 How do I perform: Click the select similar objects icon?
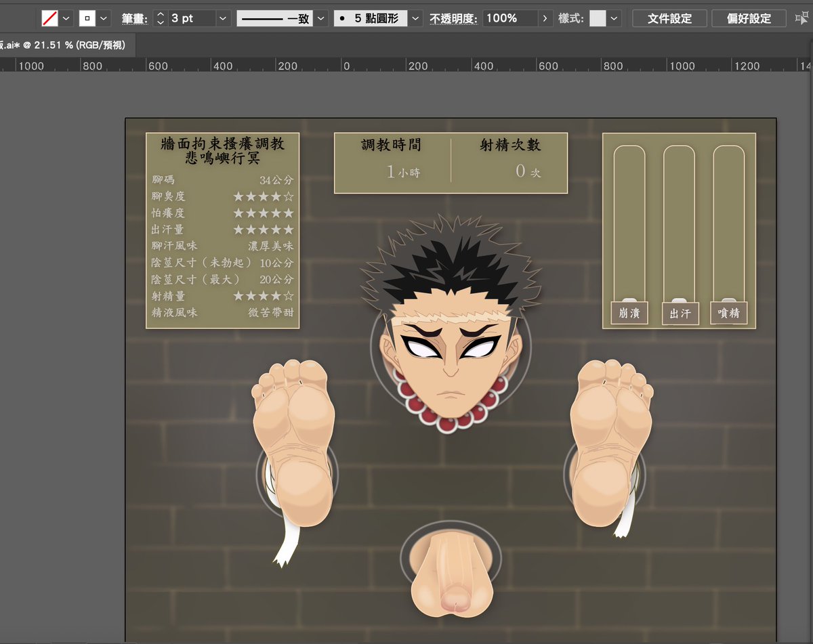tap(802, 18)
